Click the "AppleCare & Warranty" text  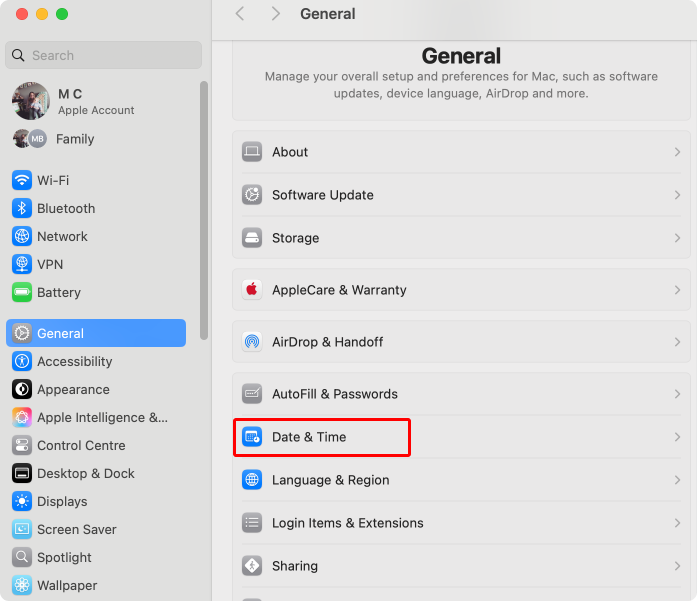point(339,290)
